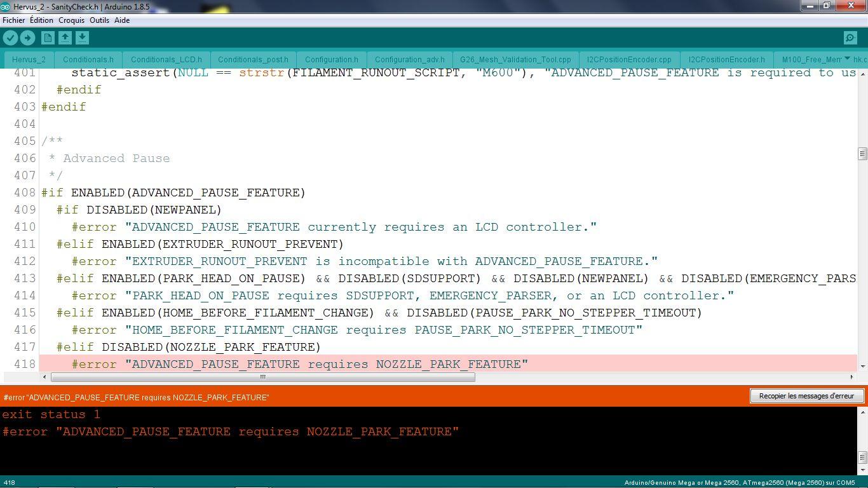Image resolution: width=868 pixels, height=488 pixels.
Task: Create a new sketch with the page icon
Action: coord(48,38)
